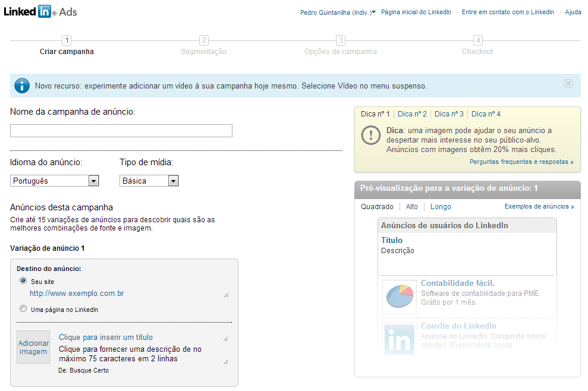Click 'Anúncios de usuários do LinkedIn' header

[444, 225]
